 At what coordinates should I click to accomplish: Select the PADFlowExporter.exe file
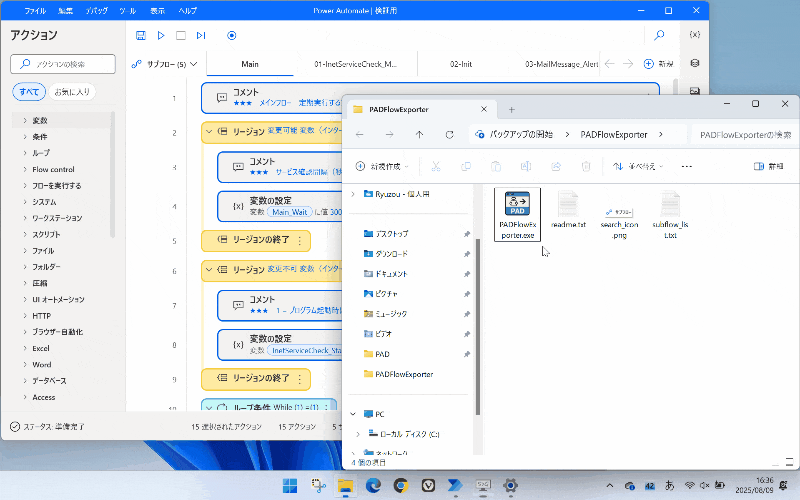pos(517,214)
